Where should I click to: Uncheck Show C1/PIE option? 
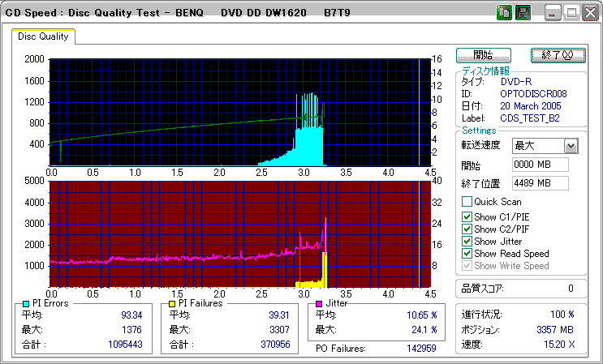467,217
